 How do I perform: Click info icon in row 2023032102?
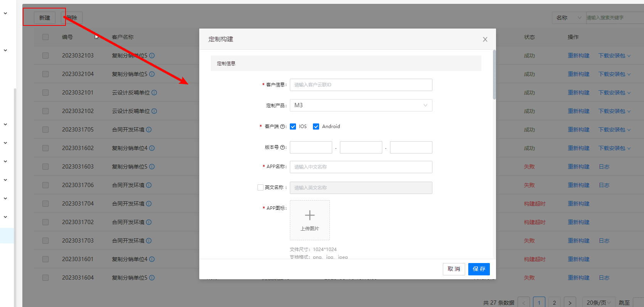[154, 111]
